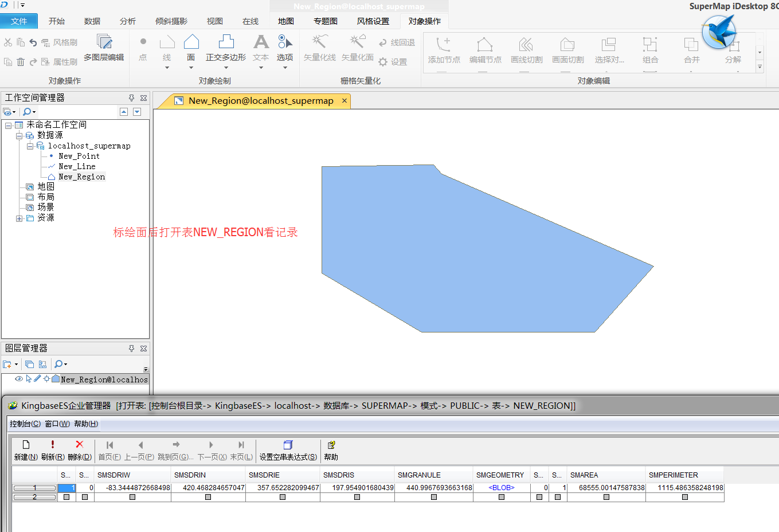This screenshot has width=779, height=532.
Task: Click the 添加节点 add node tool
Action: [444, 50]
